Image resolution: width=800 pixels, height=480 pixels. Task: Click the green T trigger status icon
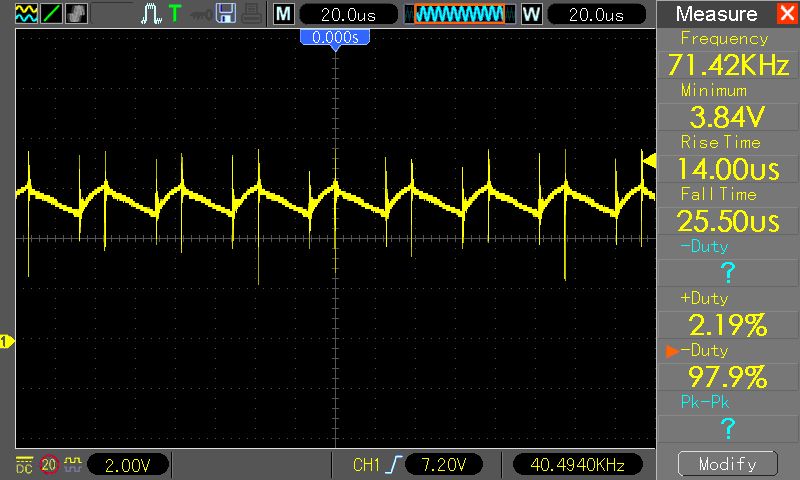pos(175,14)
